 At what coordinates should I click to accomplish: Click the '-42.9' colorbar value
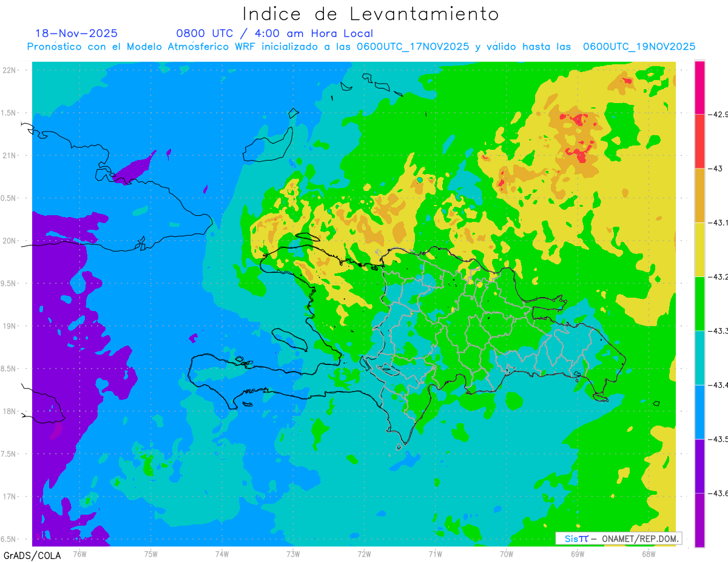tap(718, 115)
